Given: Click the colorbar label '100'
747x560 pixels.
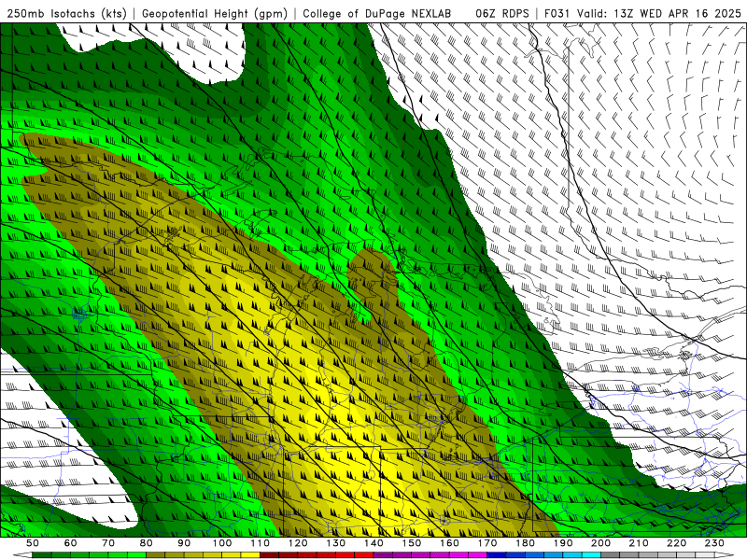Looking at the screenshot, I should 222,543.
